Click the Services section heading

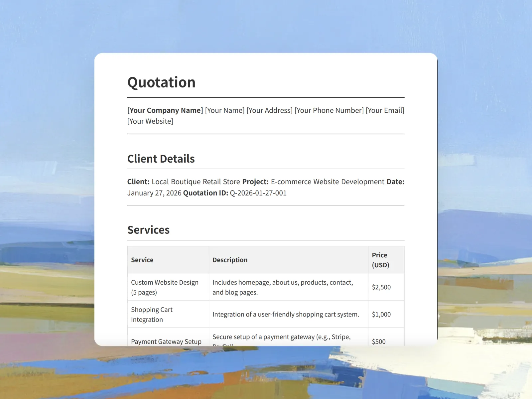click(x=148, y=230)
